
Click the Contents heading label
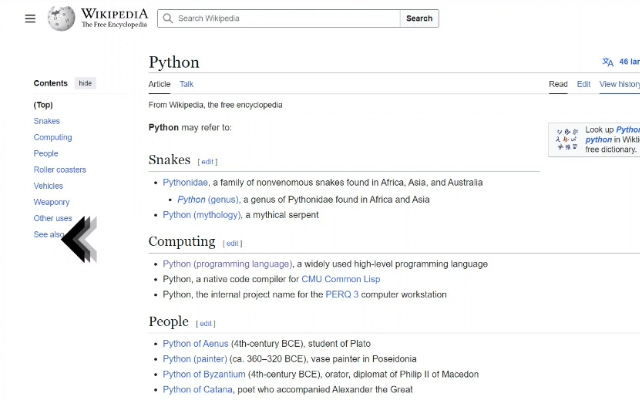[x=51, y=83]
